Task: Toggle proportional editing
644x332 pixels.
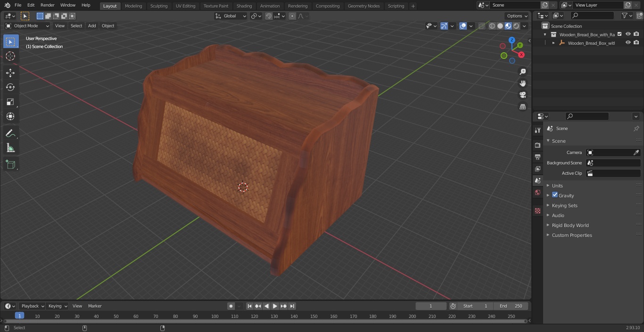Action: coord(292,16)
